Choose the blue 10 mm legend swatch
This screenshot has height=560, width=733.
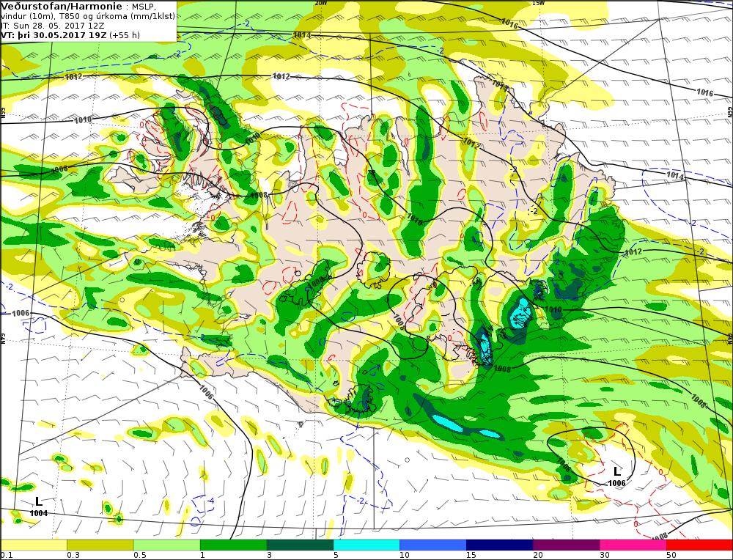click(x=433, y=545)
